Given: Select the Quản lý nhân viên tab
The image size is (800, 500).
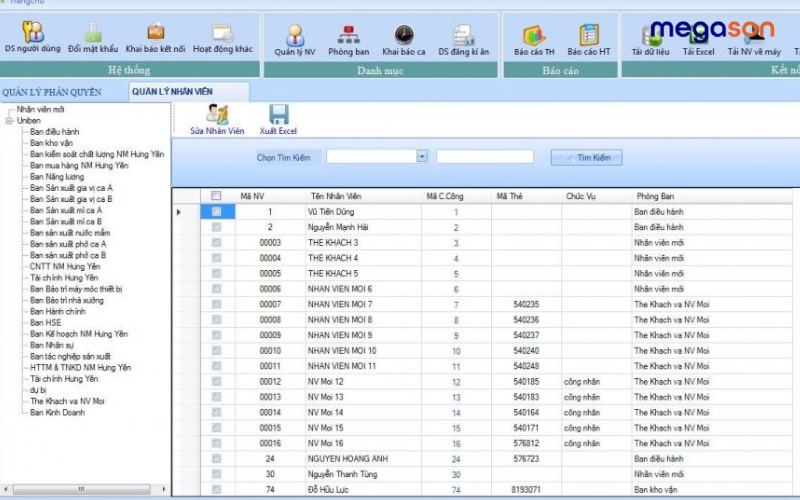Looking at the screenshot, I should pyautogui.click(x=172, y=92).
